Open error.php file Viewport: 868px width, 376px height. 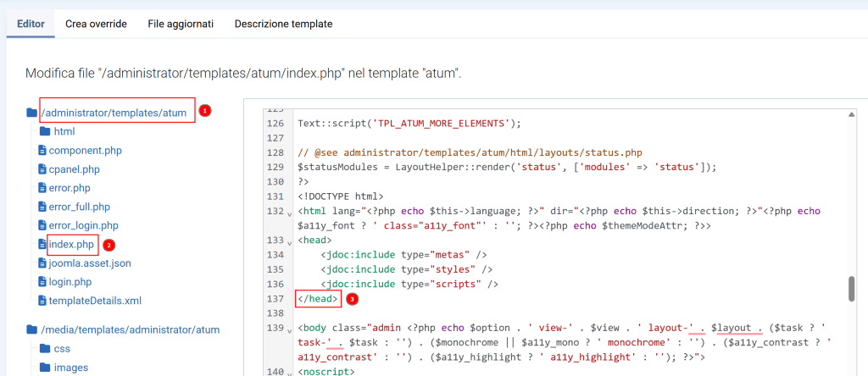[x=70, y=188]
